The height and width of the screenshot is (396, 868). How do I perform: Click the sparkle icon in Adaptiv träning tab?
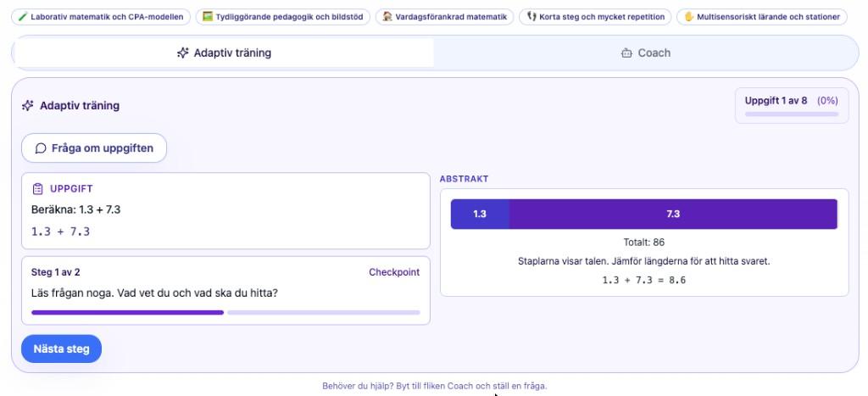(x=183, y=53)
